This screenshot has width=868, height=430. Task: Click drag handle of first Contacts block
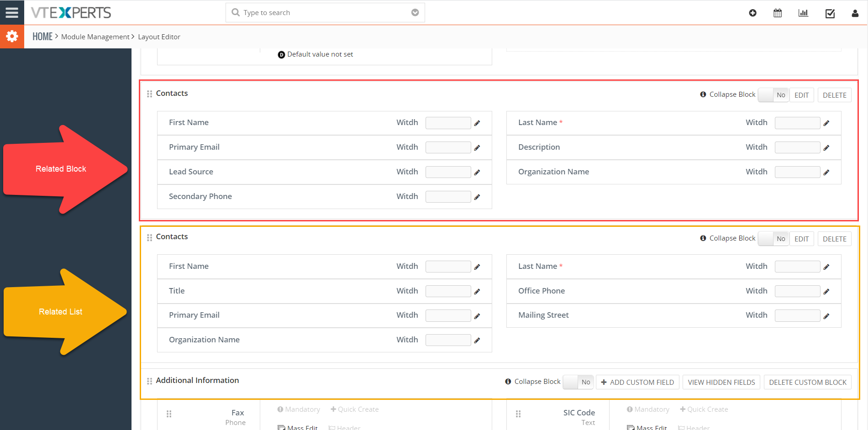[x=149, y=94]
